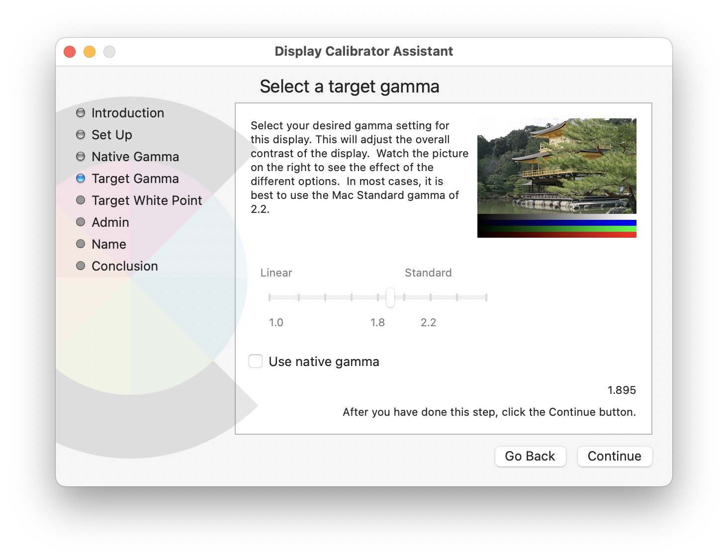Close the Display Calibrator Assistant window

70,51
